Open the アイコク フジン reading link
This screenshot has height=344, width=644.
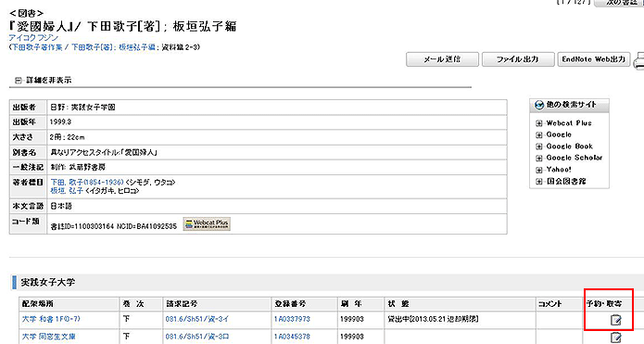33,38
